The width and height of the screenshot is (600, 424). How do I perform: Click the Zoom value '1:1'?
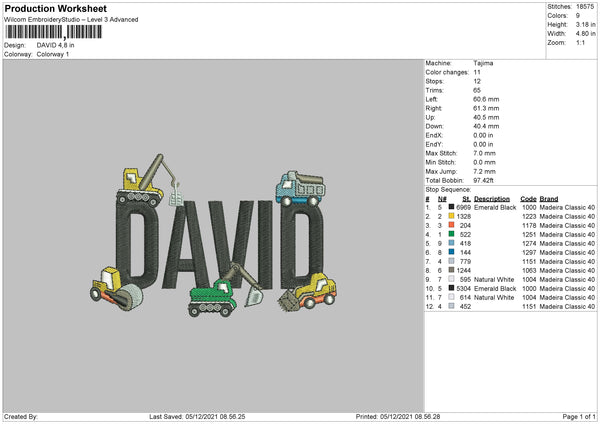tap(580, 42)
